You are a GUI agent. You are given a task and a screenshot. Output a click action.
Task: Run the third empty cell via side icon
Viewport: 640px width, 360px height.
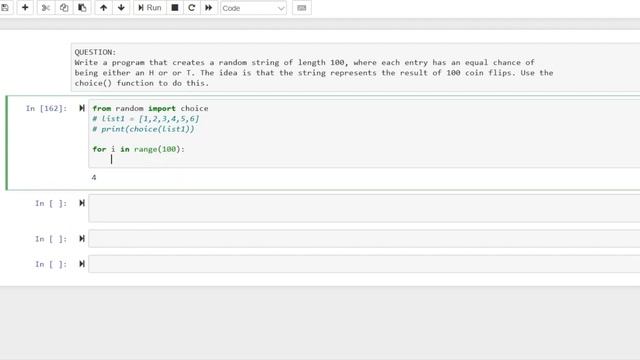tap(82, 264)
